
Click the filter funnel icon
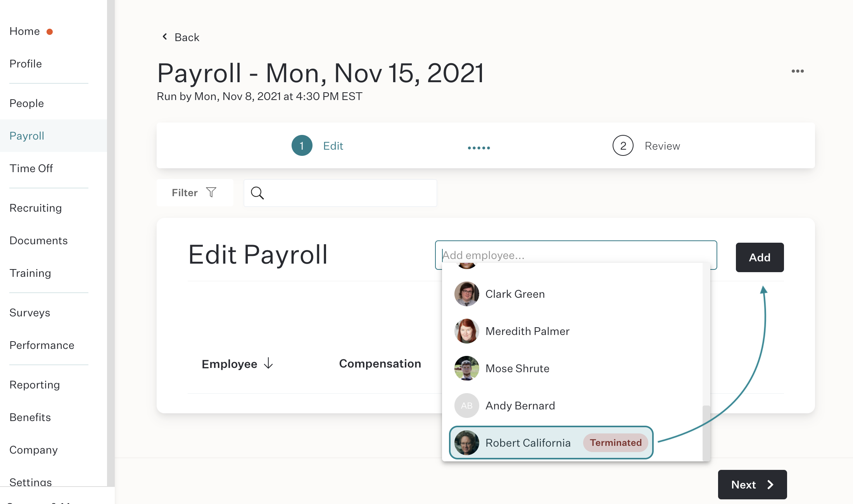211,192
